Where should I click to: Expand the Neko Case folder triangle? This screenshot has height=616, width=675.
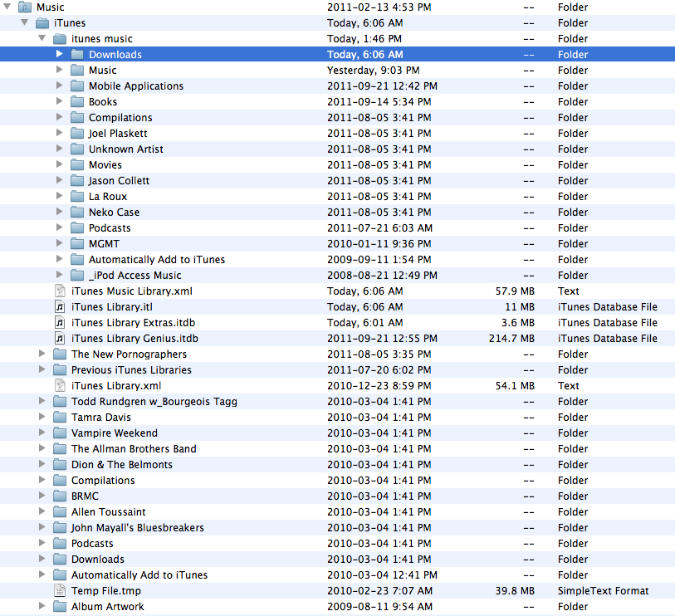pos(60,212)
